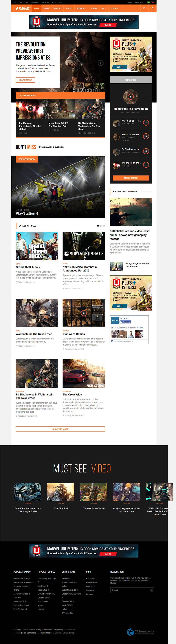Screen dimensions: 176x644
Task: Go to next top story with right chevron
Action: click(x=99, y=187)
